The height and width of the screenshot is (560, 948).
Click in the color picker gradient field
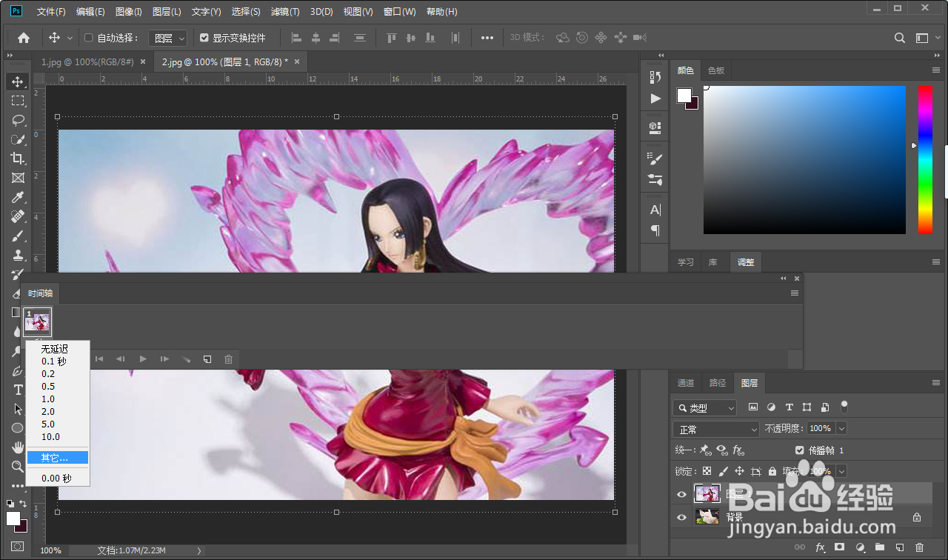tap(804, 160)
